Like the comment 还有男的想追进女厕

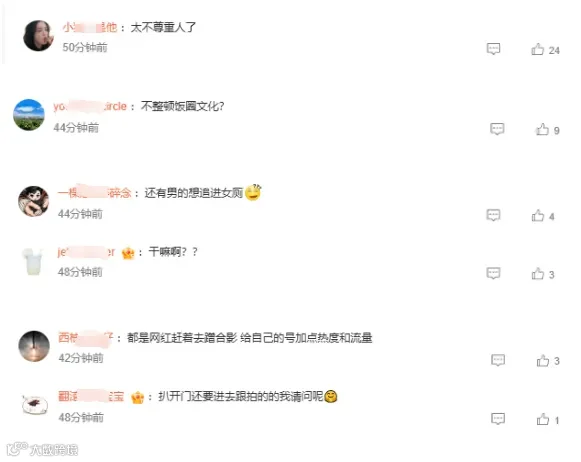[x=538, y=216]
